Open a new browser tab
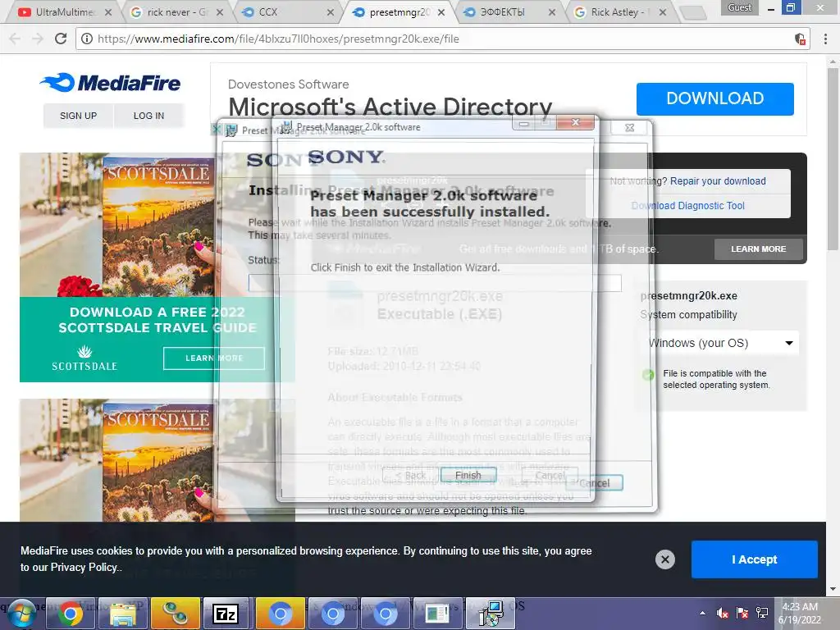Image resolution: width=840 pixels, height=630 pixels. 693,12
